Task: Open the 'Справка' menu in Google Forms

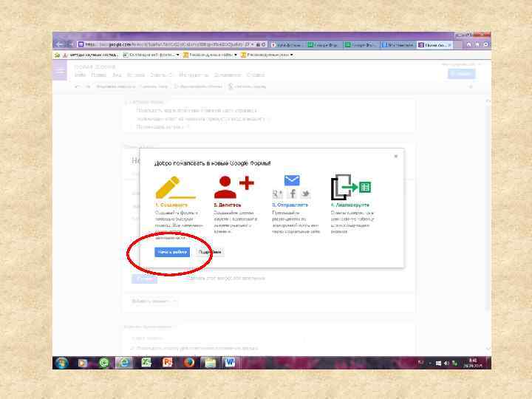Action: (x=256, y=75)
